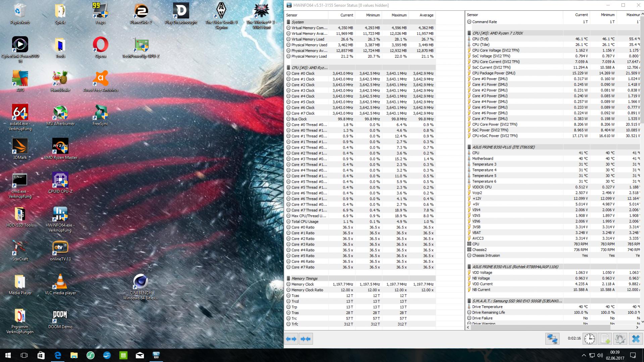Select The Witcher 3 Wild Hunt shortcut

tap(261, 16)
